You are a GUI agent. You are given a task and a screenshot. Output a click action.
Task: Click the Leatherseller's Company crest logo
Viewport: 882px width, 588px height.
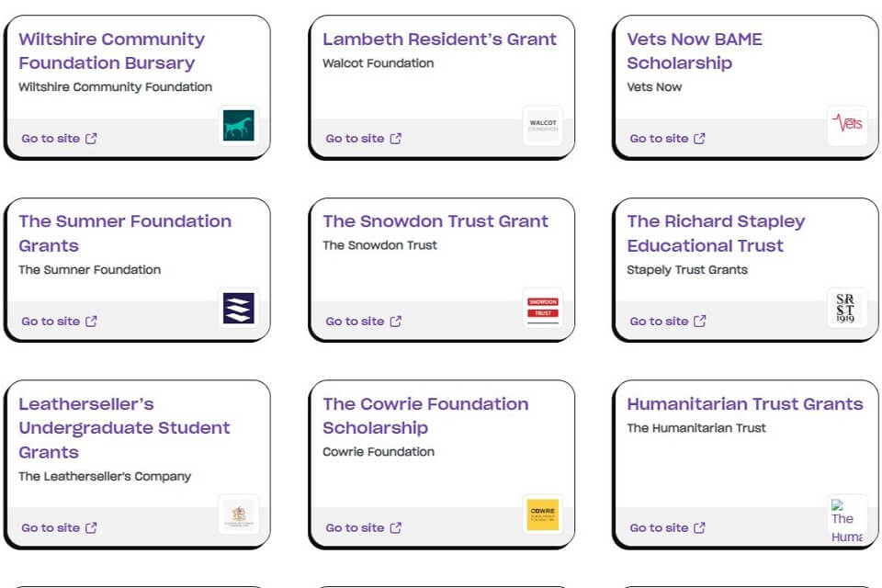(x=239, y=514)
